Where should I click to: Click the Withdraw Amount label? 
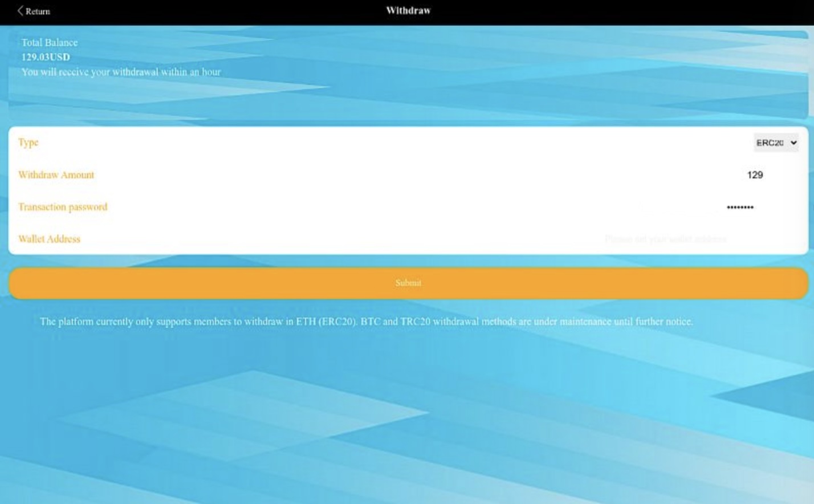pos(56,175)
